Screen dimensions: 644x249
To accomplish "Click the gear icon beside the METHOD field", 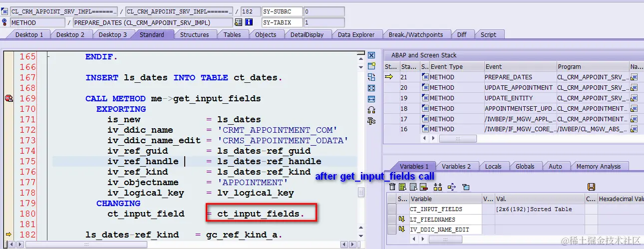I will tap(5, 22).
